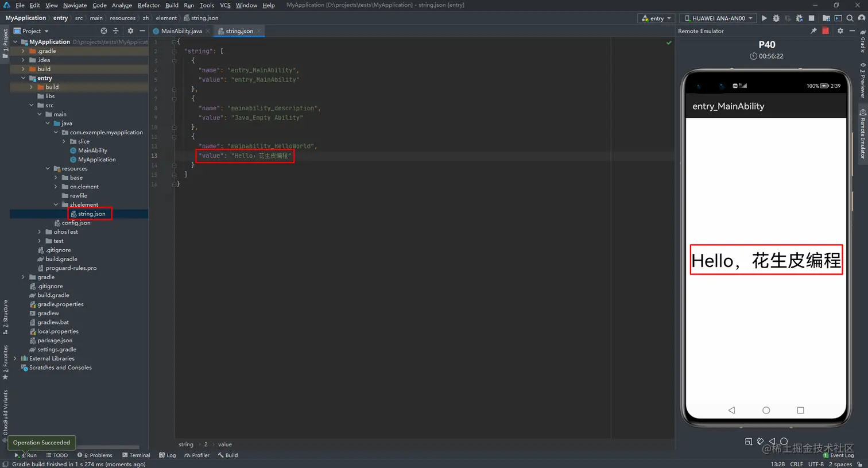Image resolution: width=868 pixels, height=468 pixels.
Task: Tap Recents square on phone screen
Action: pos(800,410)
